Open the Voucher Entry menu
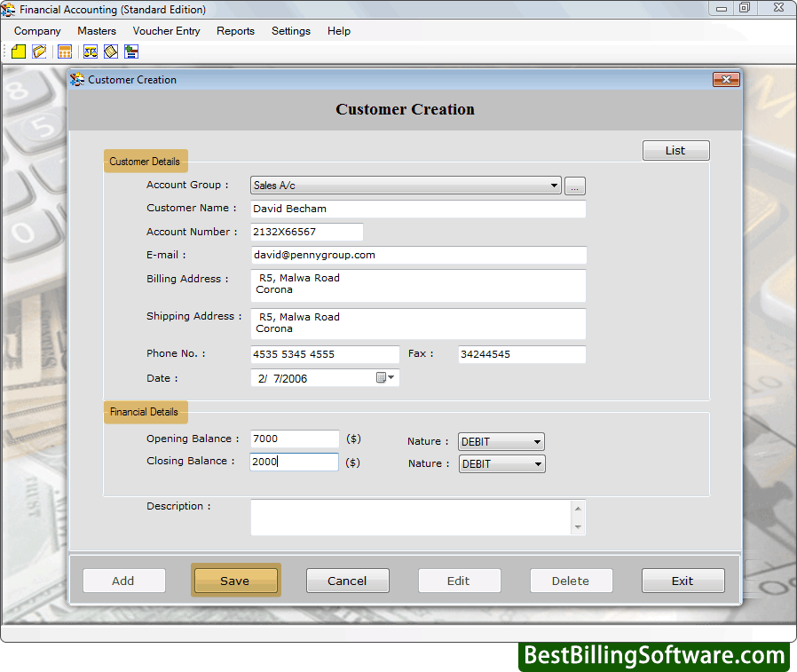This screenshot has height=672, width=797. 166,31
